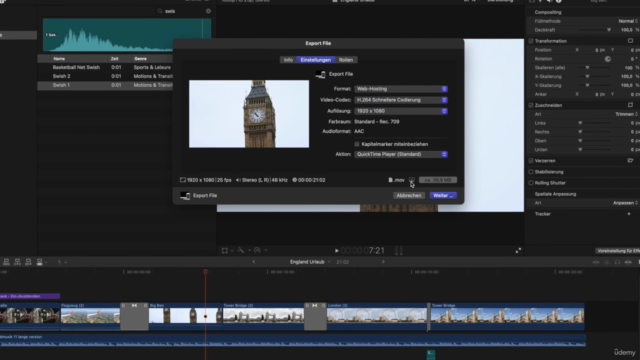Toggle the Transformation checkbox in inspector
640x360 pixels.
tap(531, 41)
